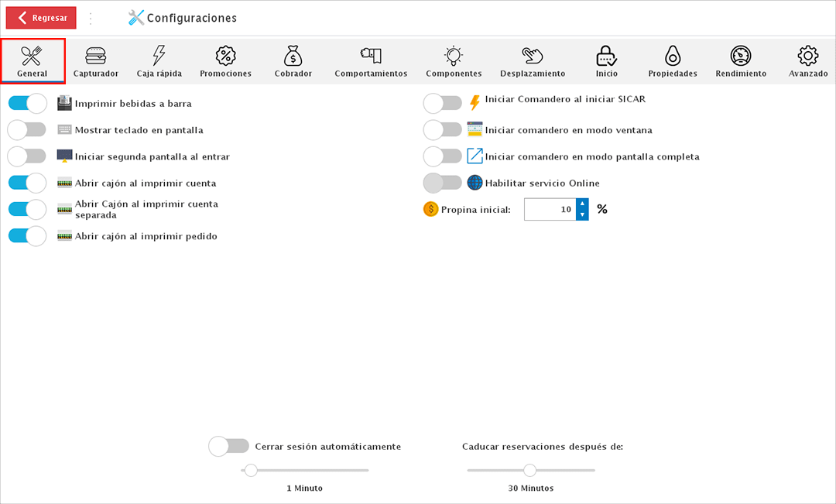Open the Capturador configuration tab
Viewport: 836px width, 504px height.
(x=95, y=60)
